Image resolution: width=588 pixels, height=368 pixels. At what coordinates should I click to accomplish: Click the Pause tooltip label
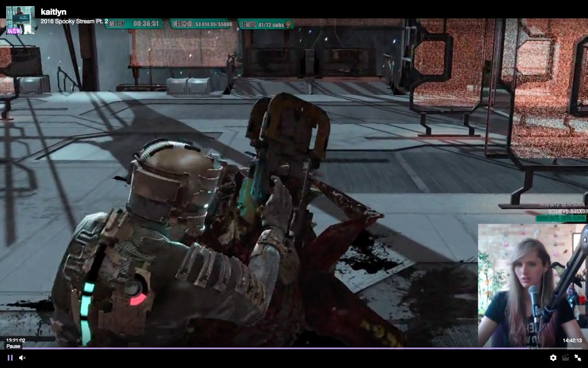13,346
